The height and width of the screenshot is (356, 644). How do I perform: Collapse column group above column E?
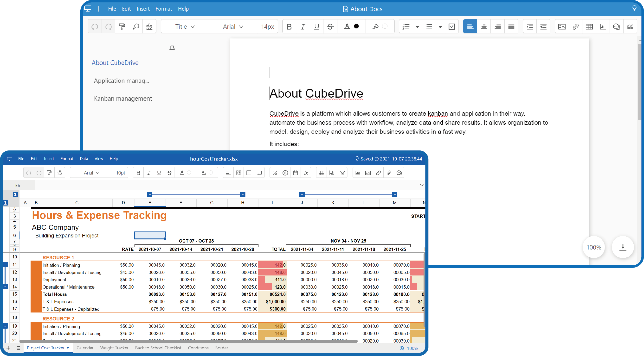point(149,194)
